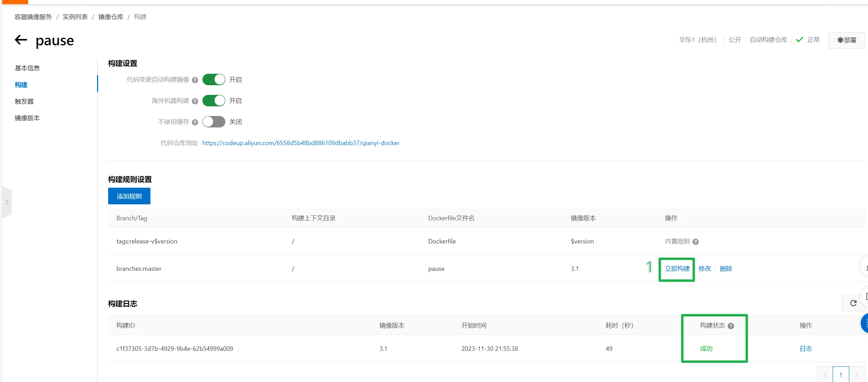Turn off 海外机器构建 switch
Screen dimensions: 868x382
[214, 101]
